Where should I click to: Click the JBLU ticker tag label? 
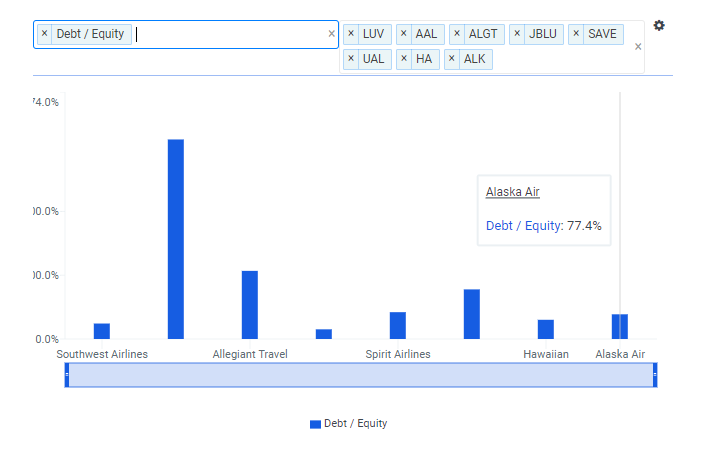[x=542, y=34]
